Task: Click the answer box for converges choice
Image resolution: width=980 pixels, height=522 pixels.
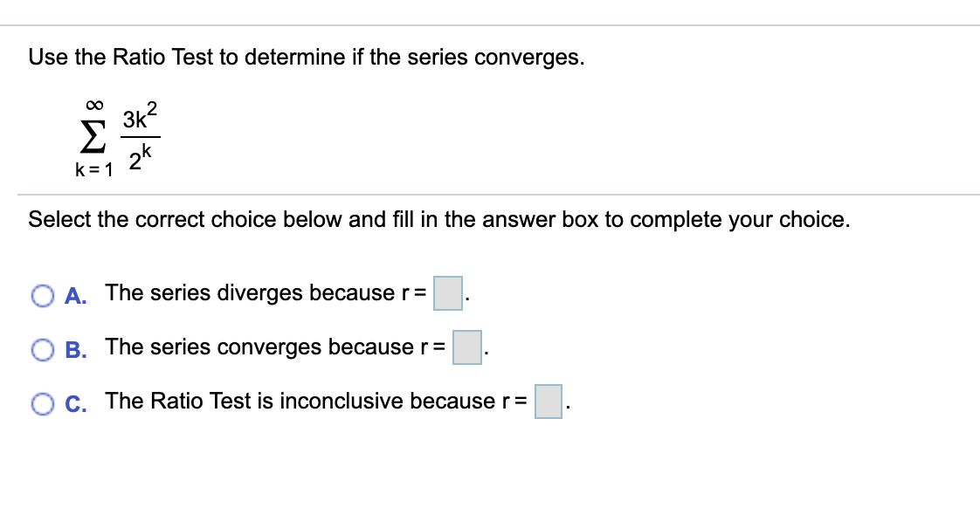Action: [x=468, y=347]
